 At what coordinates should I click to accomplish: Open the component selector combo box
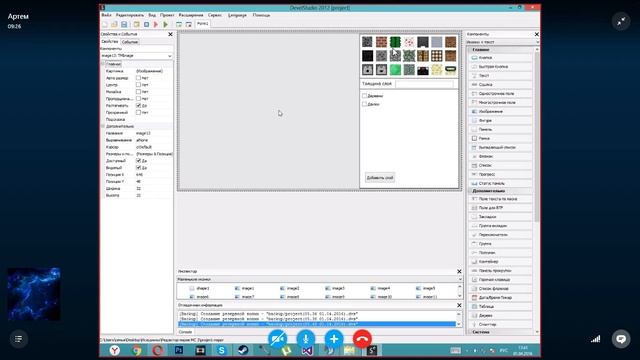click(136, 56)
